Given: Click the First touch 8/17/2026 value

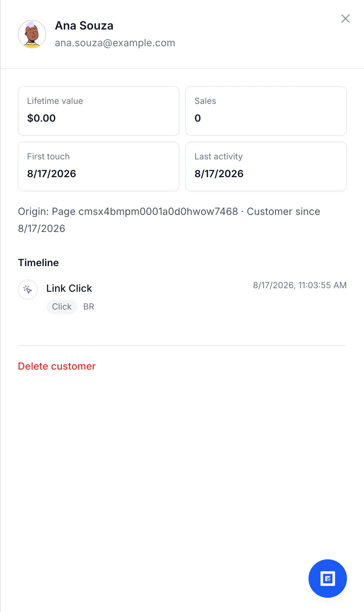Looking at the screenshot, I should click(52, 174).
